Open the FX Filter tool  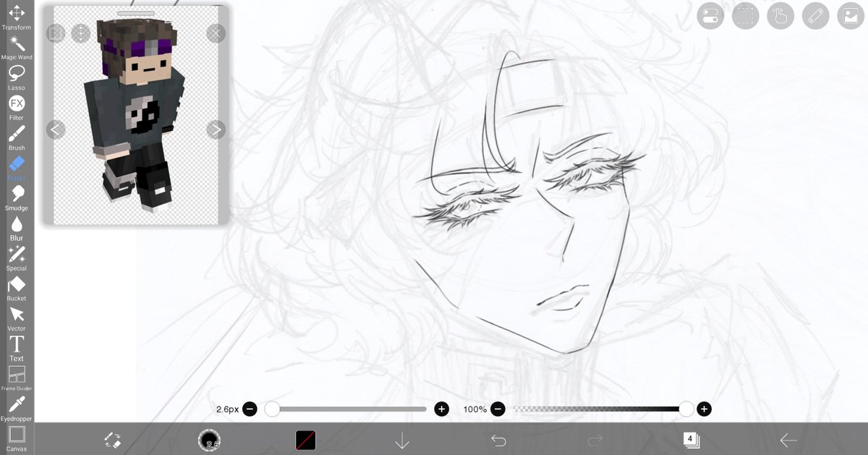[17, 107]
